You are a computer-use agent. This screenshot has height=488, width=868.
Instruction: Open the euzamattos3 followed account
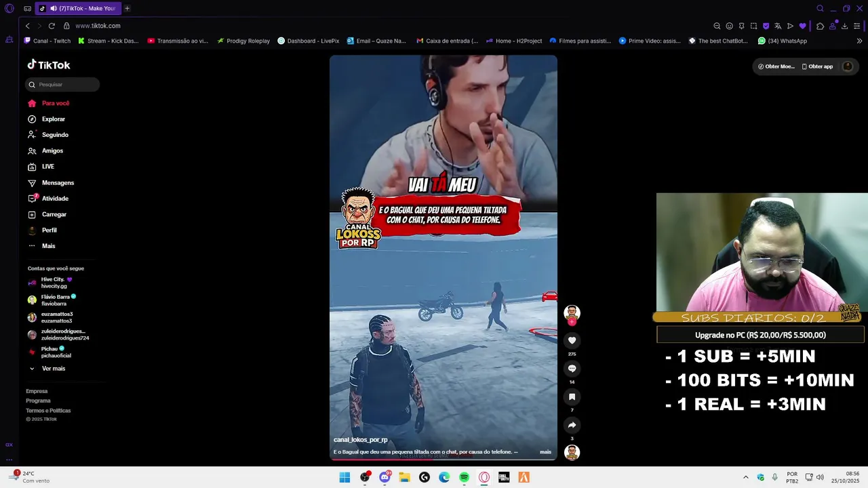(x=50, y=317)
